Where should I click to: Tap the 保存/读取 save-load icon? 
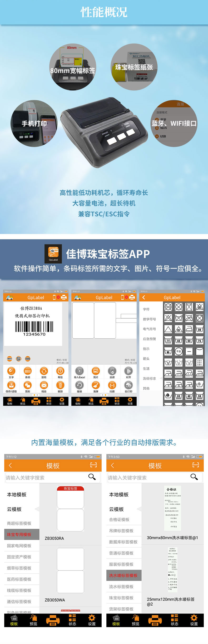pos(11,386)
